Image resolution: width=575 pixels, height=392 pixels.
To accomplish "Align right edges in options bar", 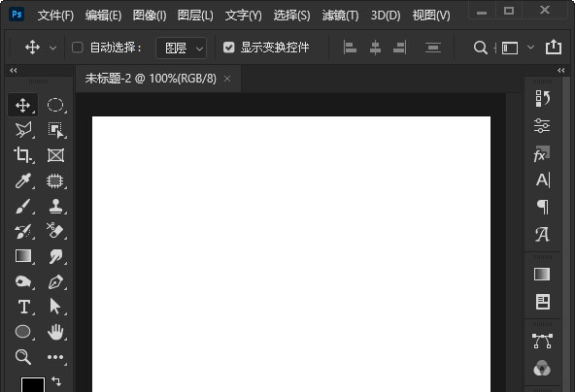I will pos(400,48).
